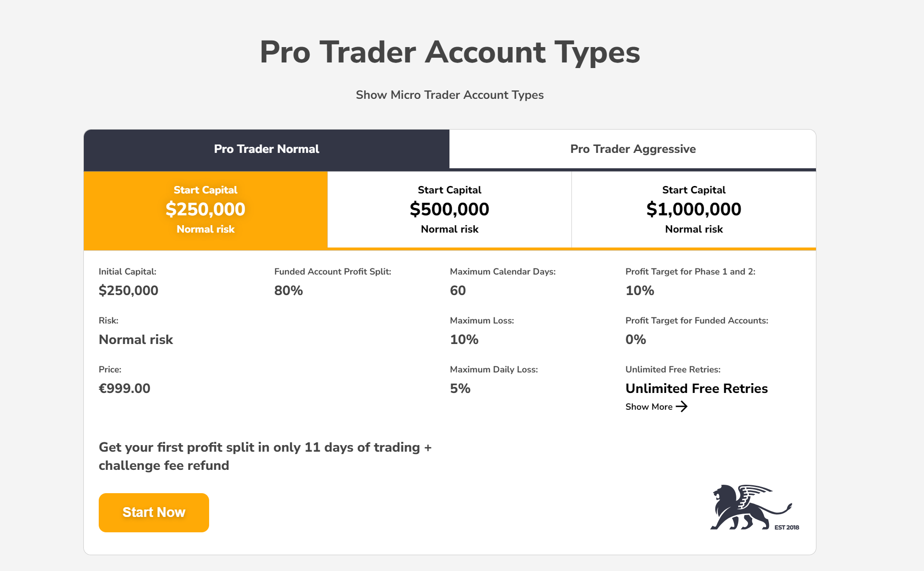Screen dimensions: 924x571
Task: Select the $500,000 Start Capital option
Action: (450, 209)
